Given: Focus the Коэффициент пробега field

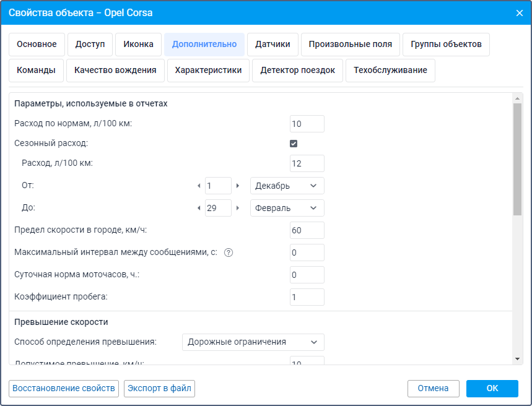Looking at the screenshot, I should click(307, 297).
